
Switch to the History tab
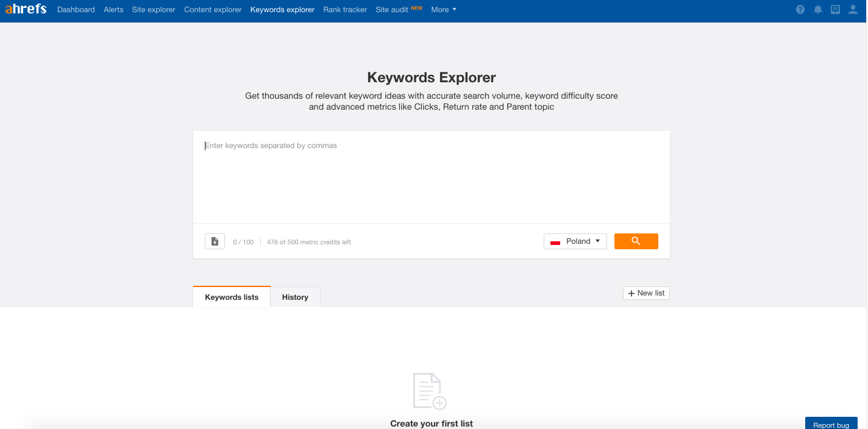(x=295, y=297)
